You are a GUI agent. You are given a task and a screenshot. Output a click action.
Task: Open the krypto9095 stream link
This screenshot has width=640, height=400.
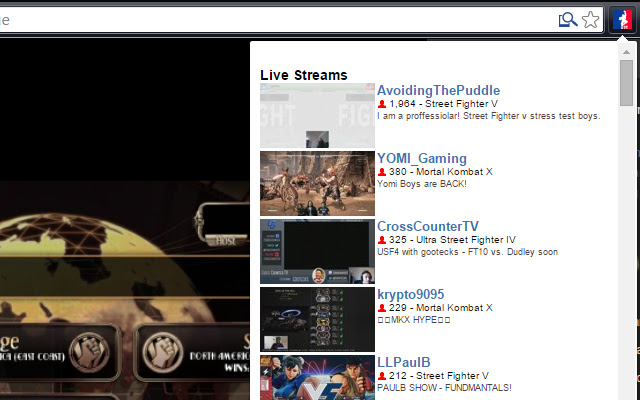point(411,294)
